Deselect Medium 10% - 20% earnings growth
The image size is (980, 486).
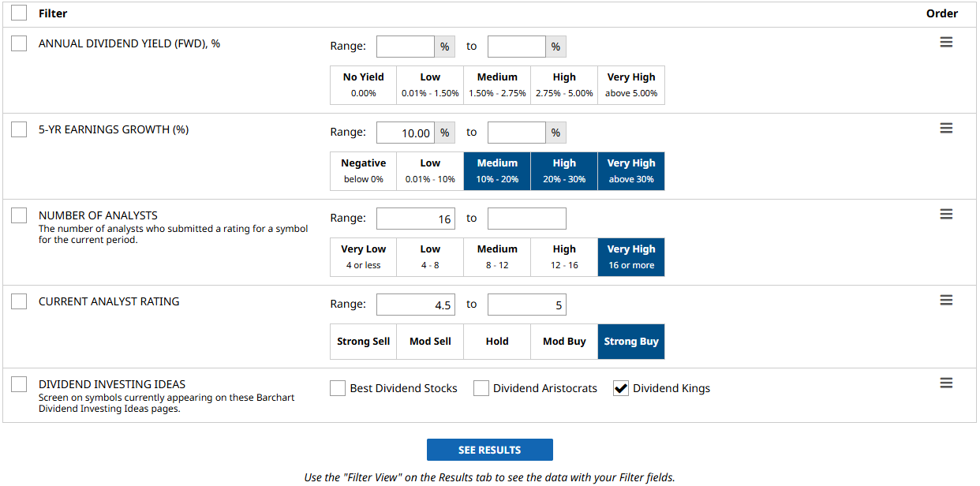pos(497,171)
